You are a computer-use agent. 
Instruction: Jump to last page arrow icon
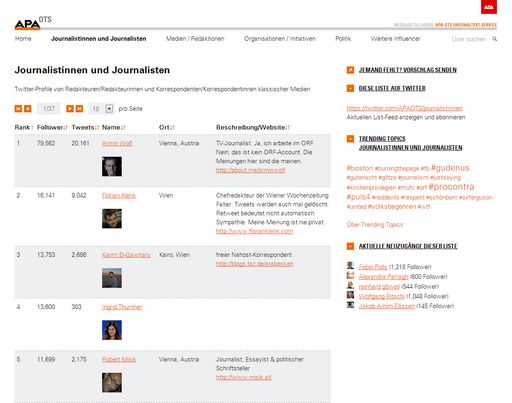coord(79,109)
